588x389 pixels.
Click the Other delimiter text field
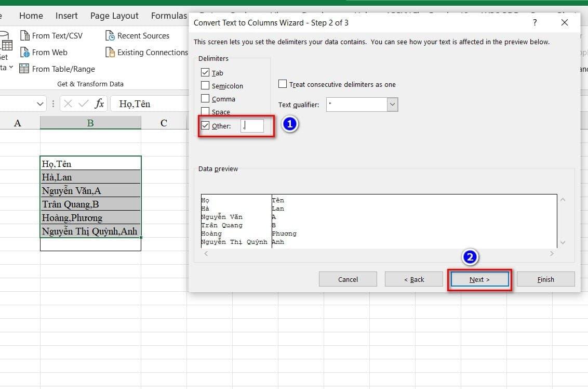[x=252, y=126]
